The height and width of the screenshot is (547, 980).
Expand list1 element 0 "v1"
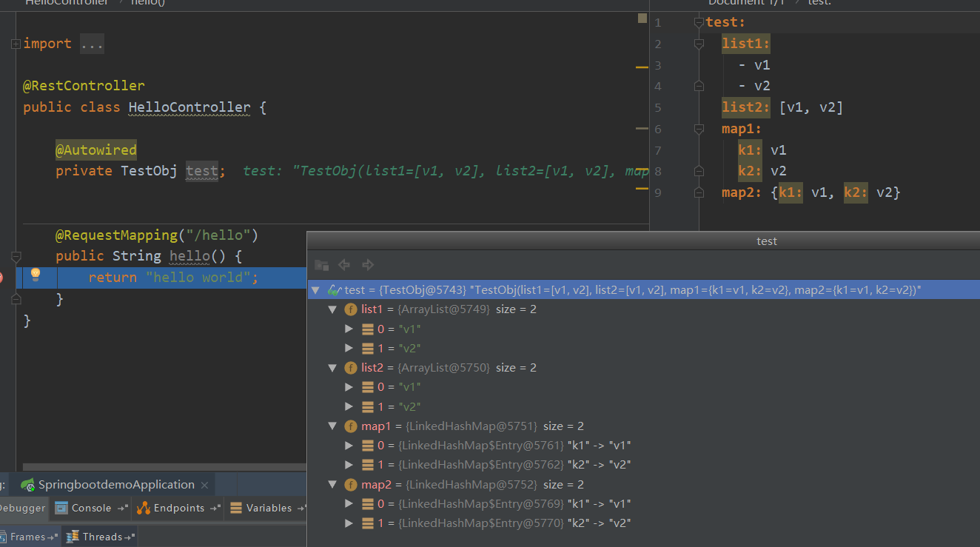click(349, 329)
